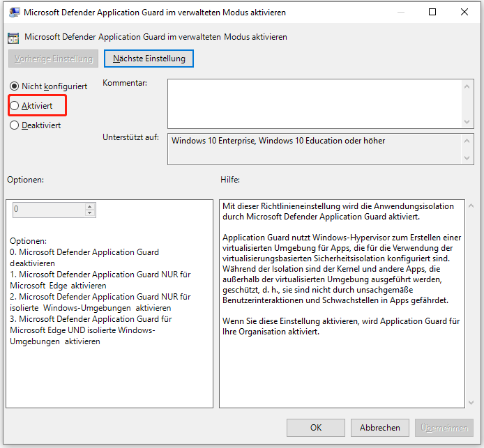Decrease the options value with down spinner
Image resolution: width=484 pixels, height=448 pixels.
[90, 213]
